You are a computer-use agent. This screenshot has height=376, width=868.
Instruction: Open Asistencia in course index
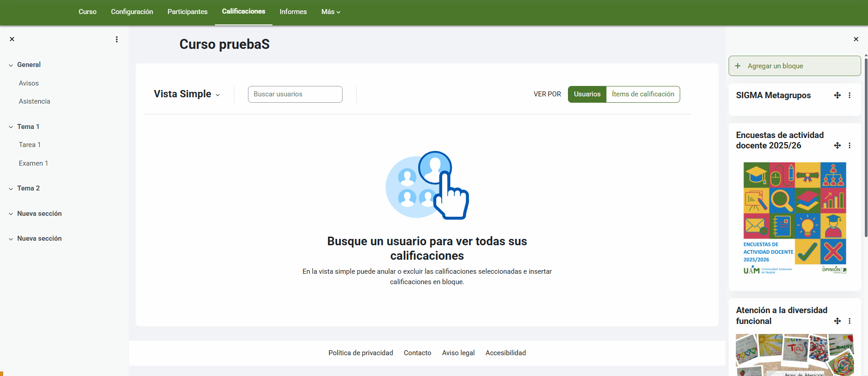(34, 101)
